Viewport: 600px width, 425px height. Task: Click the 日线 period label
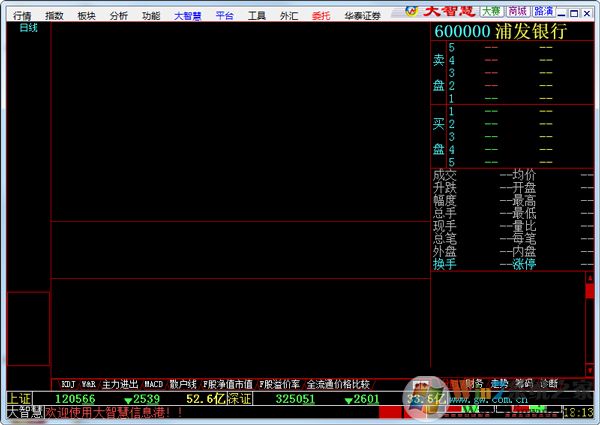(29, 28)
